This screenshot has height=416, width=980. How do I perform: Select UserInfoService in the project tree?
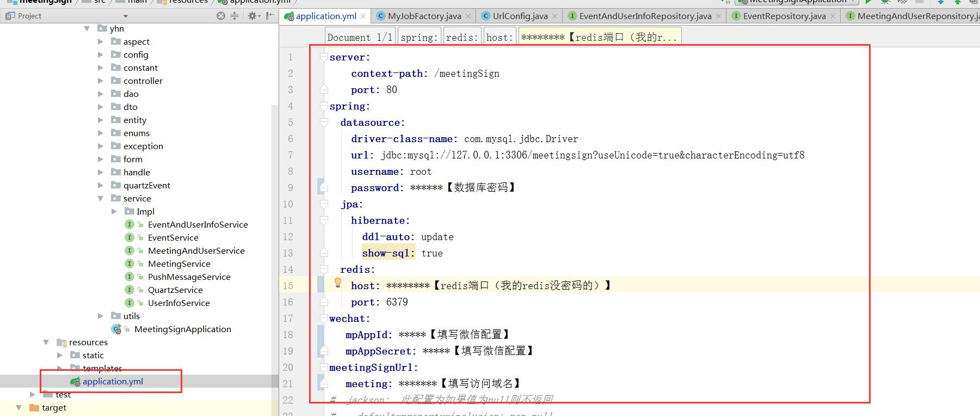pyautogui.click(x=178, y=303)
